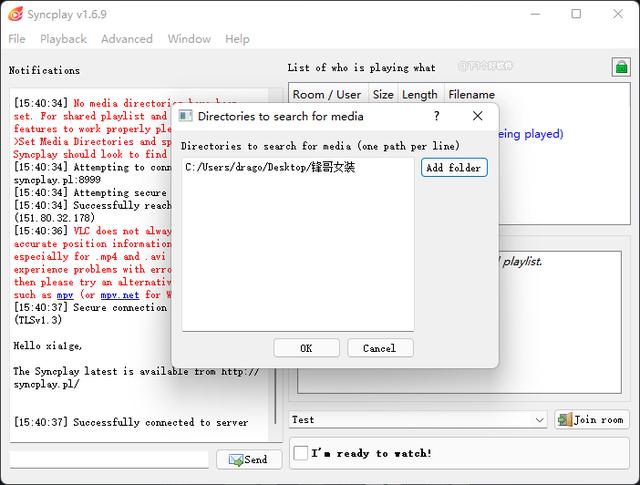The image size is (640, 485).
Task: Click the '(151.80.32.178)' address text
Action: point(54,218)
